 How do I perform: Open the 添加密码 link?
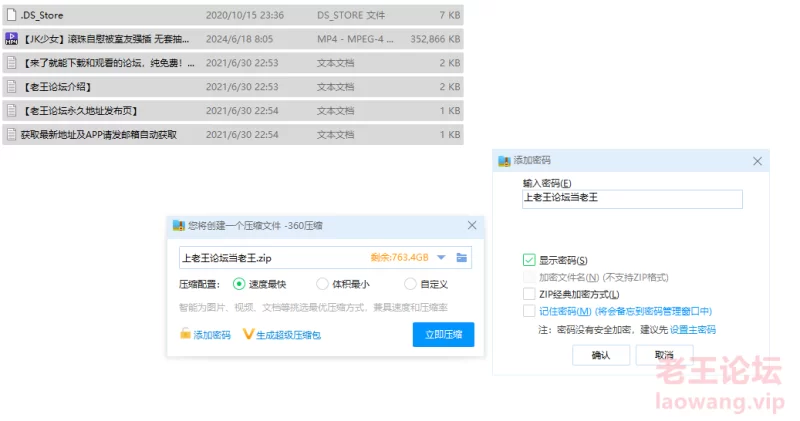212,335
